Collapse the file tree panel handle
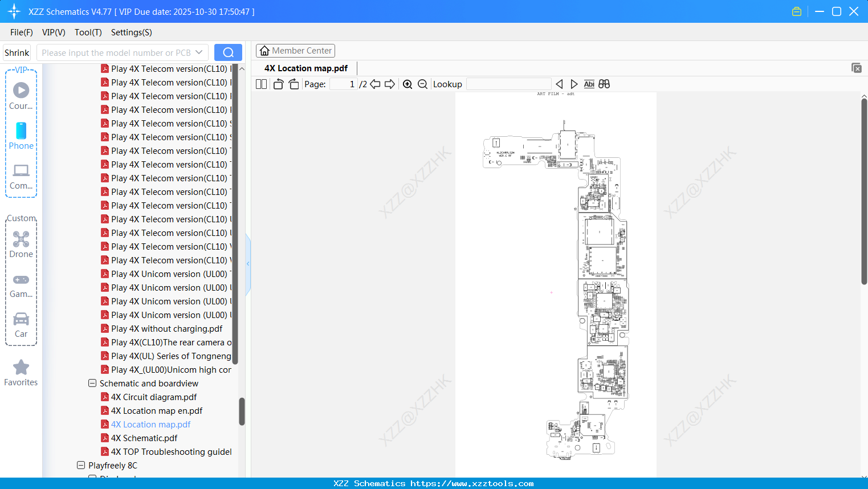The width and height of the screenshot is (868, 489). pos(248,264)
